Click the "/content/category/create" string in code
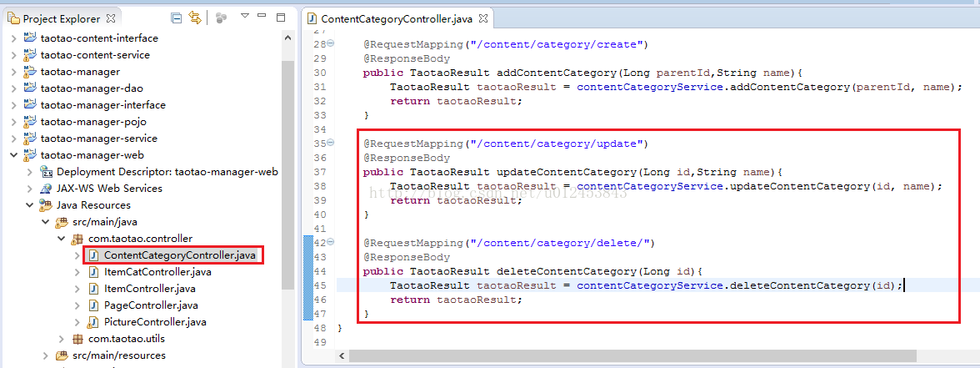The width and height of the screenshot is (980, 368). [x=557, y=44]
